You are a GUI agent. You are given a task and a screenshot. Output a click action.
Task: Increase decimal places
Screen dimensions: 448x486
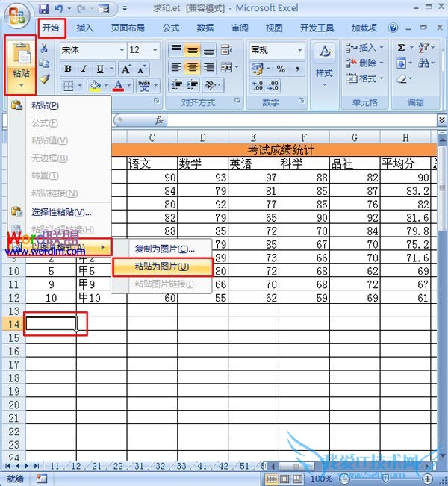tap(258, 86)
